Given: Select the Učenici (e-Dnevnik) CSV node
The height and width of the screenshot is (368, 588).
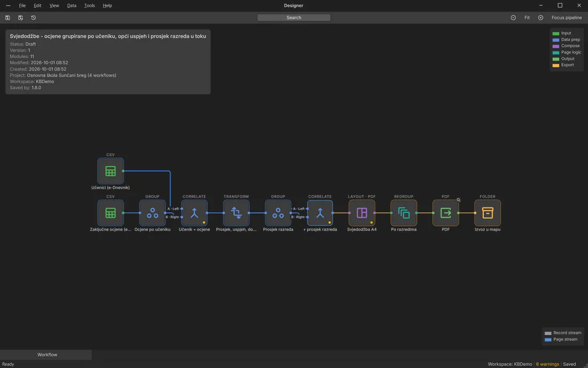Looking at the screenshot, I should point(110,171).
